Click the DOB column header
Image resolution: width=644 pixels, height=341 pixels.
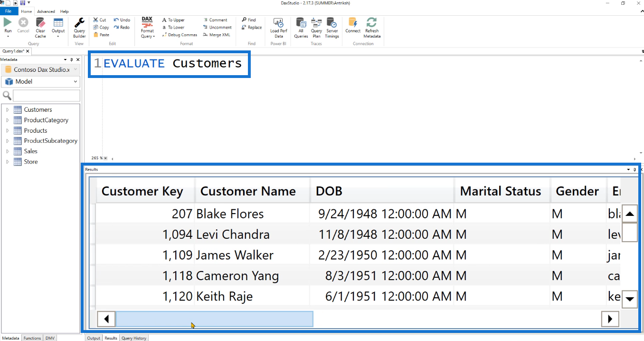click(382, 191)
